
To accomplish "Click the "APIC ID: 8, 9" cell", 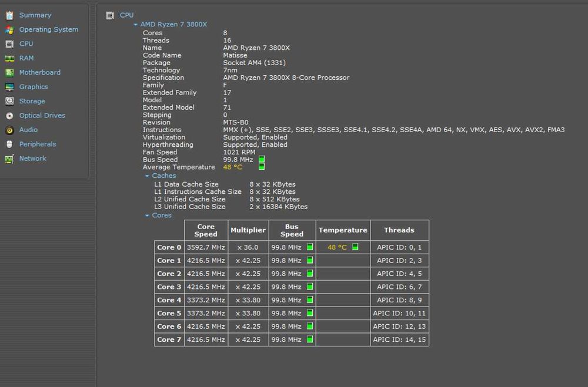I will click(399, 300).
